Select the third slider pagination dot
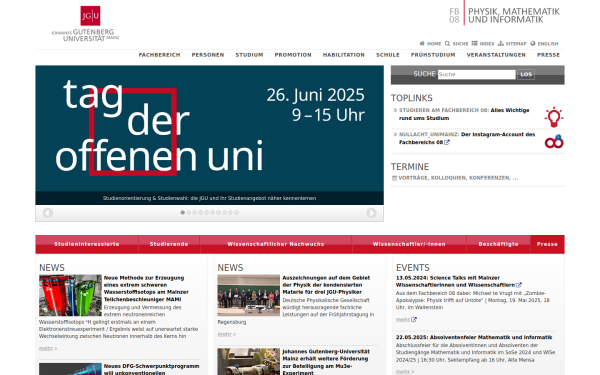The image size is (600, 375). point(194,212)
